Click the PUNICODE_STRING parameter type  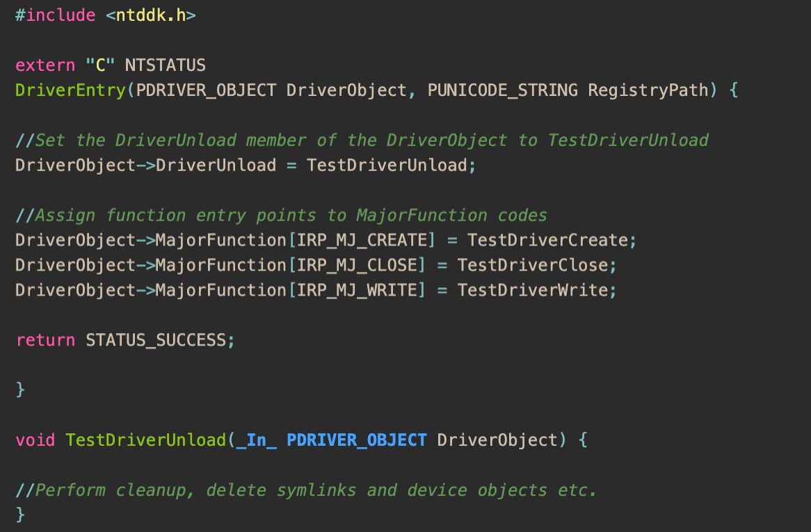point(503,90)
